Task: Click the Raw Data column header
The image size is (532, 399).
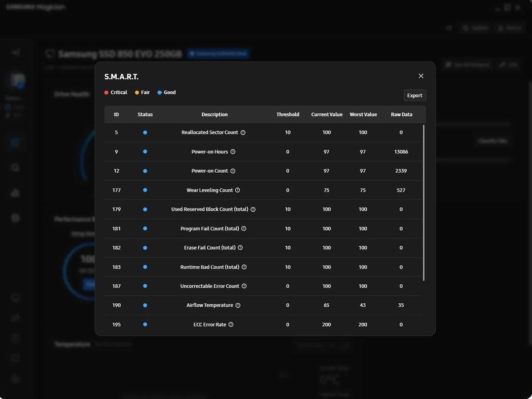Action: [402, 115]
